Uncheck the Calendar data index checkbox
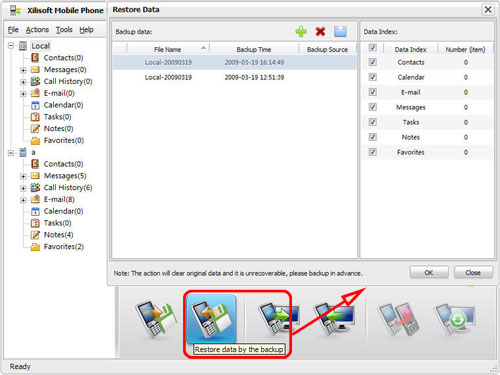Viewport: 500px width, 375px height. coord(373,77)
